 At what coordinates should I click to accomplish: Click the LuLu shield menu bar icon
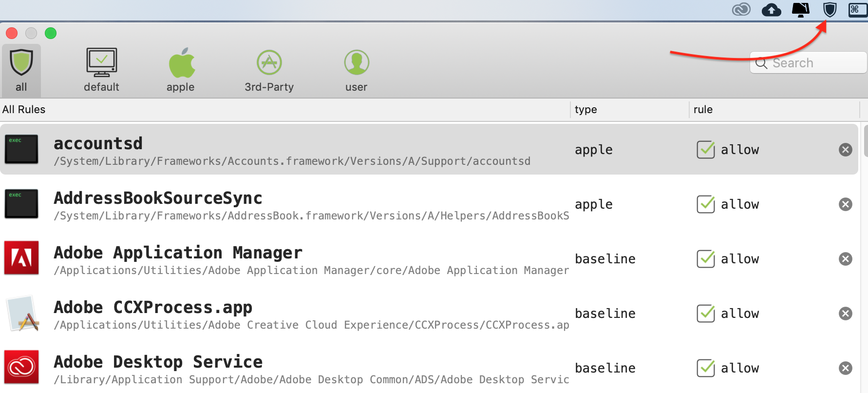click(830, 10)
